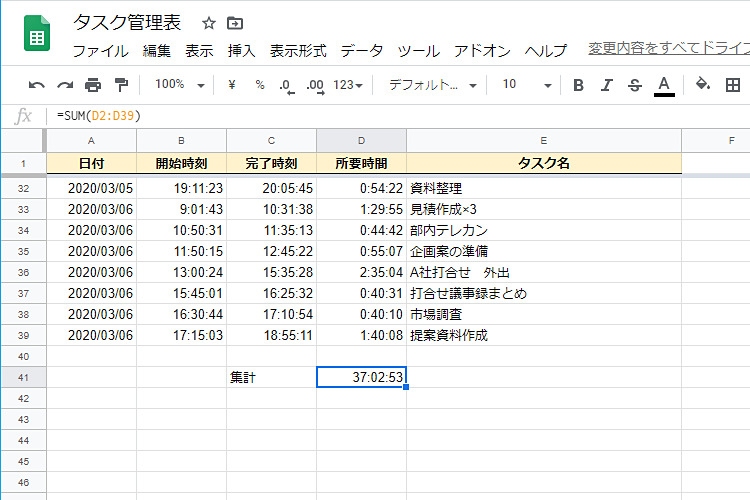Open the 表示形式 menu

(x=298, y=51)
